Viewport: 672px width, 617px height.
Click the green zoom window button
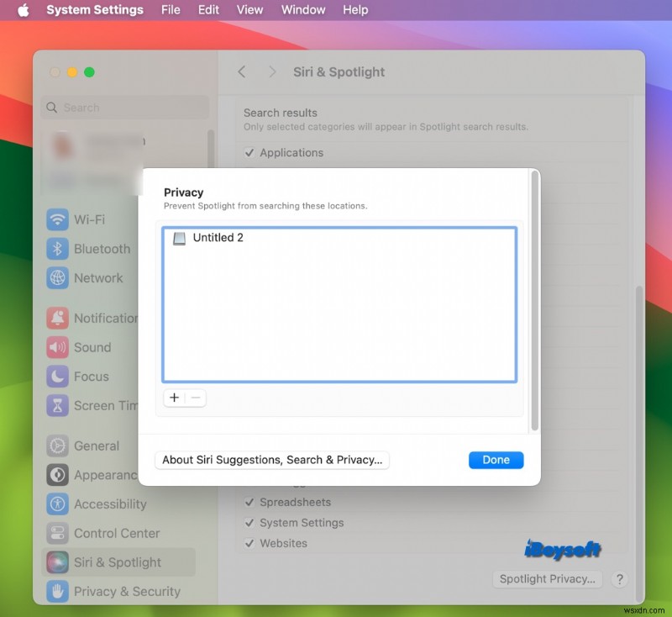point(89,72)
